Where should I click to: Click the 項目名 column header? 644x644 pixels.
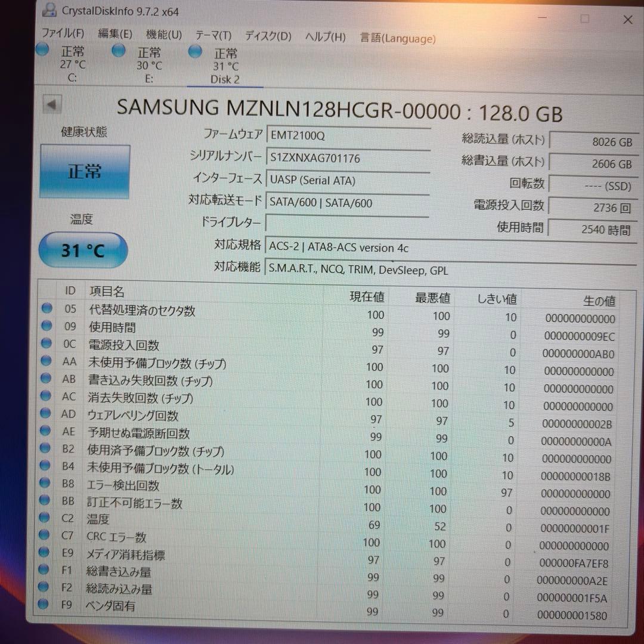click(x=107, y=291)
